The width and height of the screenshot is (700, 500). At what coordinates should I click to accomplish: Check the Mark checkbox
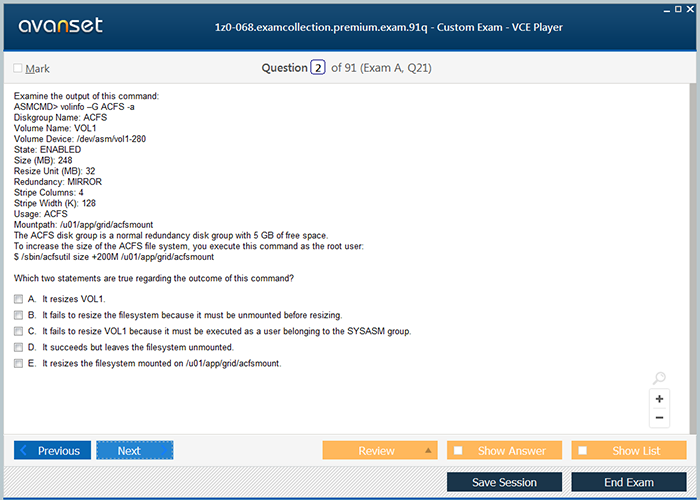coord(18,68)
